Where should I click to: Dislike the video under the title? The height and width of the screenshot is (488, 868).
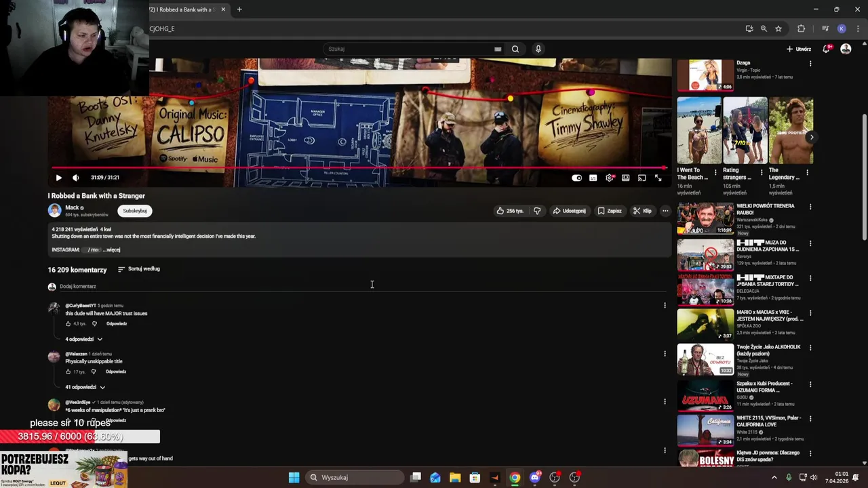tap(537, 211)
